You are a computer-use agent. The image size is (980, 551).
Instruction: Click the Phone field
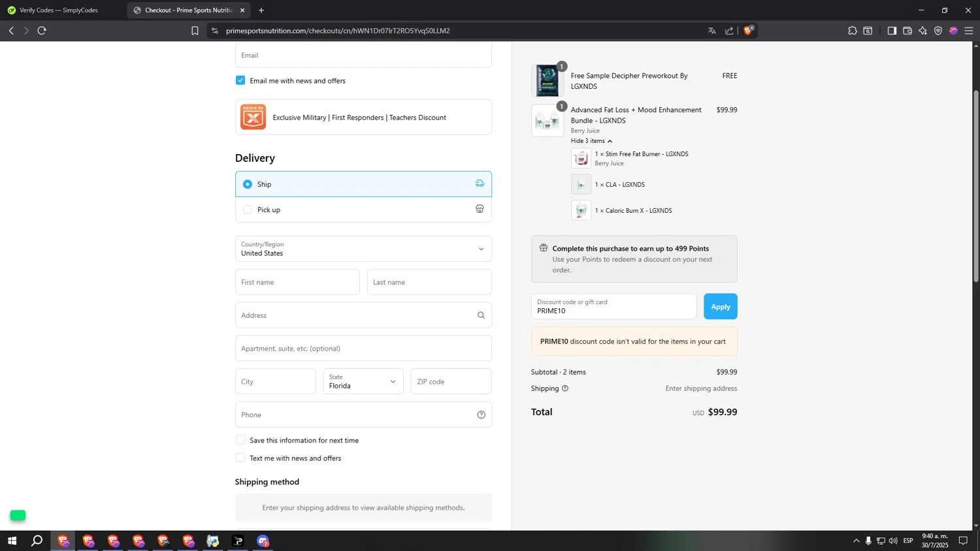(x=363, y=415)
